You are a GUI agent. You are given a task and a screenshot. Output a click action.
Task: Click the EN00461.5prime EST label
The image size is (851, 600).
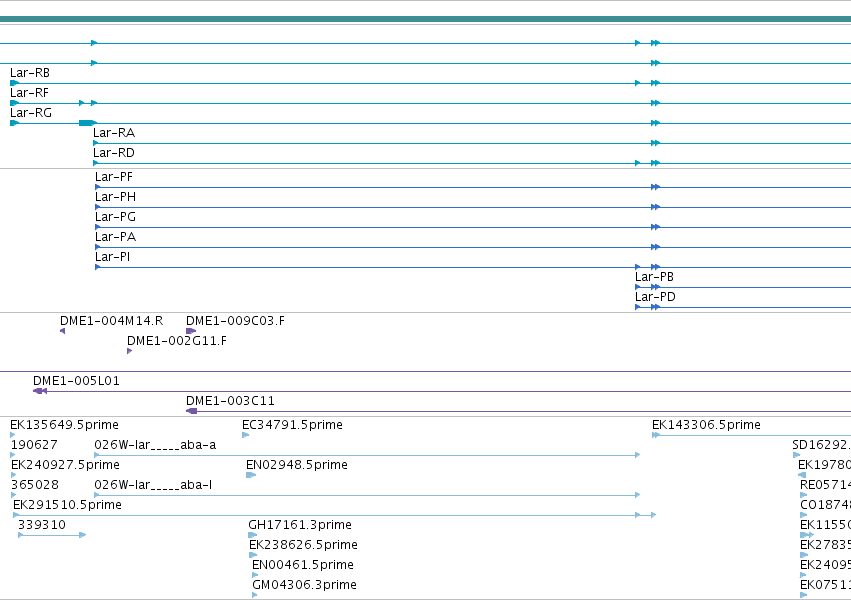coord(303,565)
